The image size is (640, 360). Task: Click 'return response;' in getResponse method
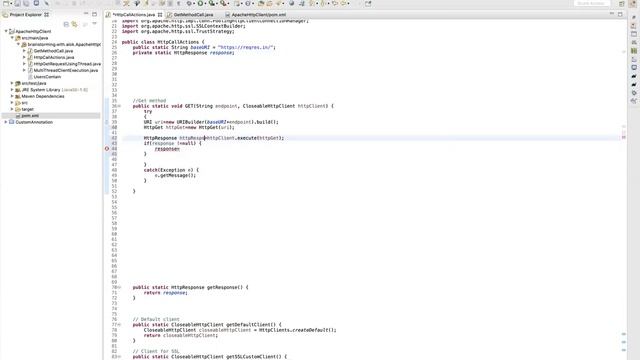pos(166,293)
